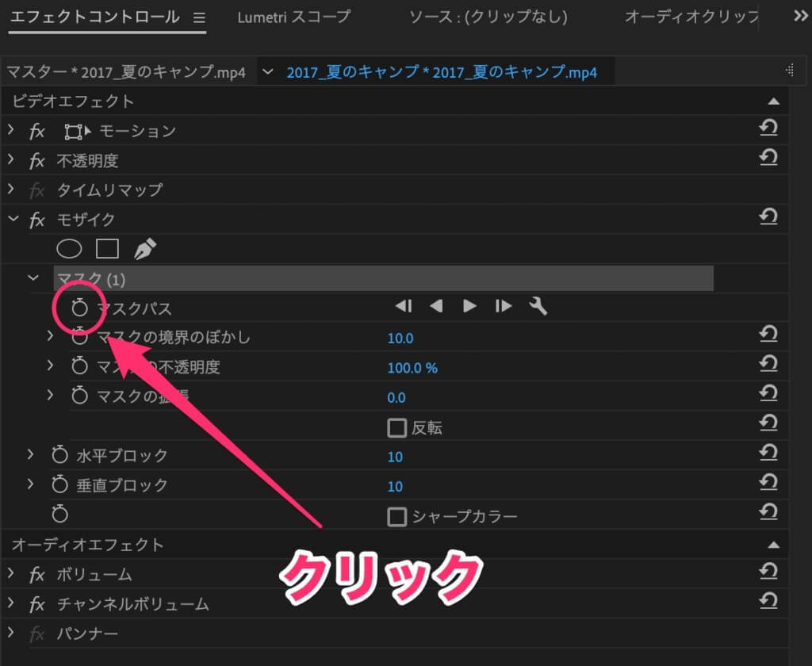Enable the シャープカラー checkbox
The image size is (812, 666).
click(396, 517)
